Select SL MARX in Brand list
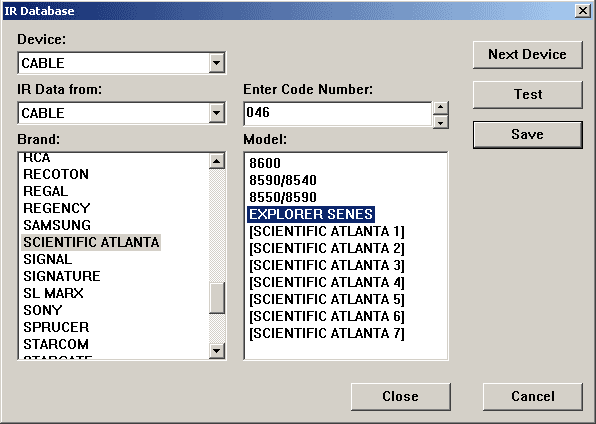 pyautogui.click(x=53, y=293)
